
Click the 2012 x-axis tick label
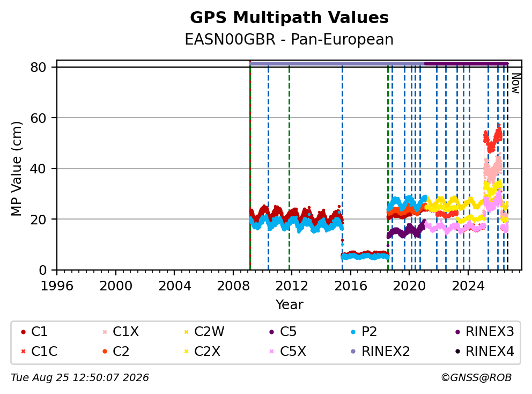[292, 286]
